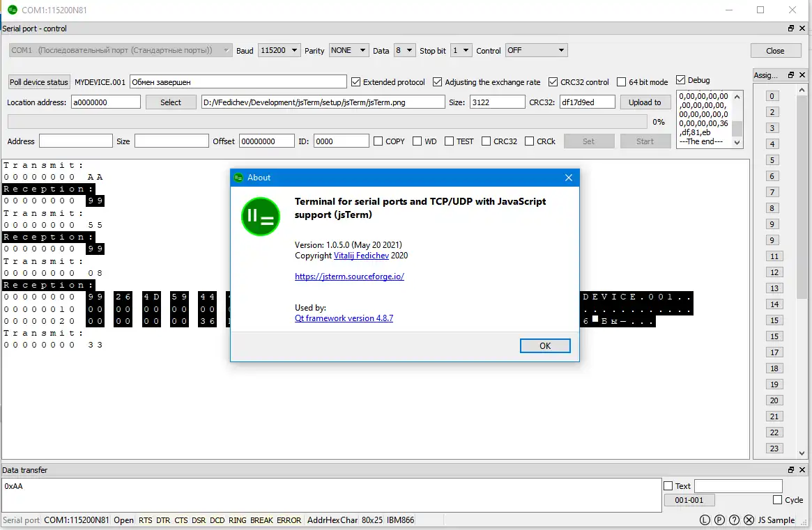The width and height of the screenshot is (812, 530).
Task: Open the Baud rate dropdown
Action: (x=279, y=50)
